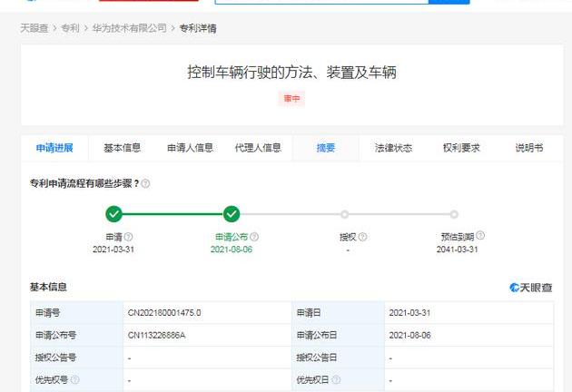Click help icon next to 授权 step
Viewport: 572px width, 392px height.
point(362,237)
